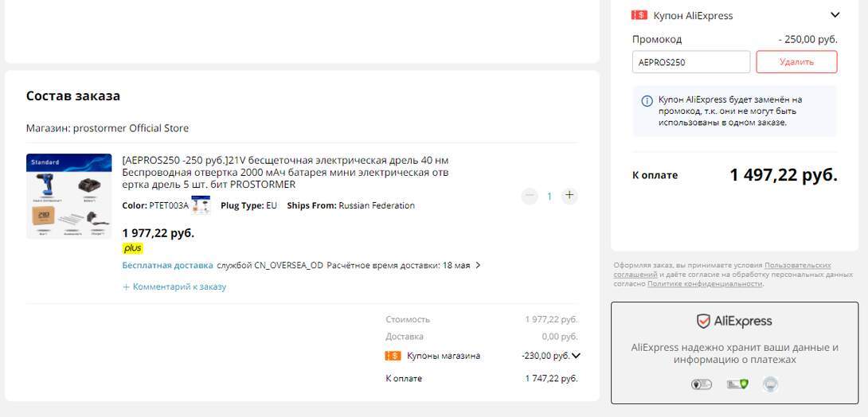Open the product title link for PROSTORMER drill
This screenshot has height=417, width=868.
coord(286,172)
